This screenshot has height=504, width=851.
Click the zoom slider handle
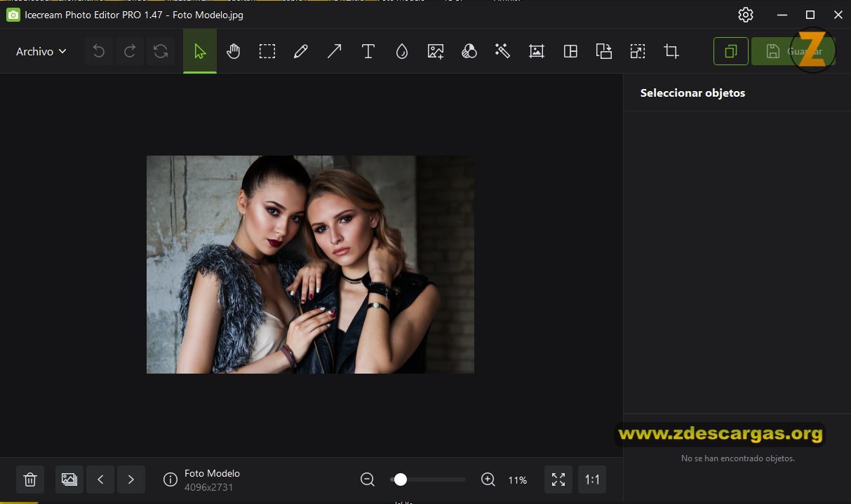(400, 479)
